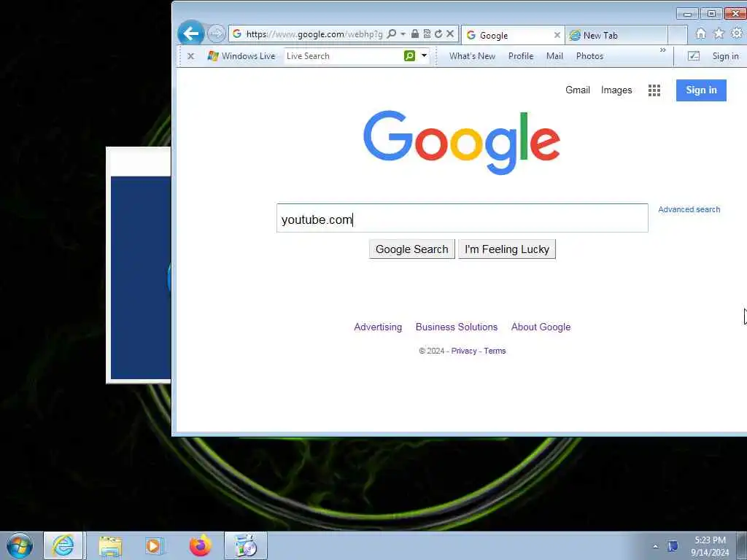Open Mail on Windows Live toolbar
The height and width of the screenshot is (560, 747).
pos(554,56)
